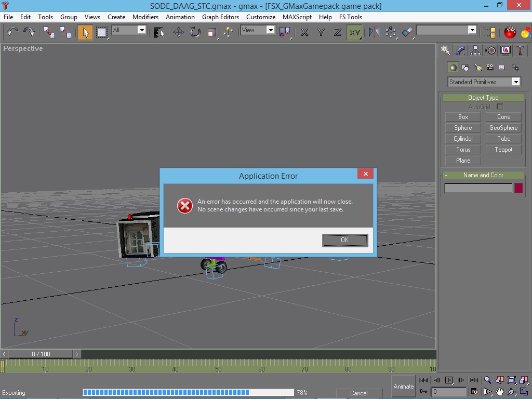This screenshot has width=532, height=399.
Task: Select the Select and Rotate tool
Action: pos(195,32)
